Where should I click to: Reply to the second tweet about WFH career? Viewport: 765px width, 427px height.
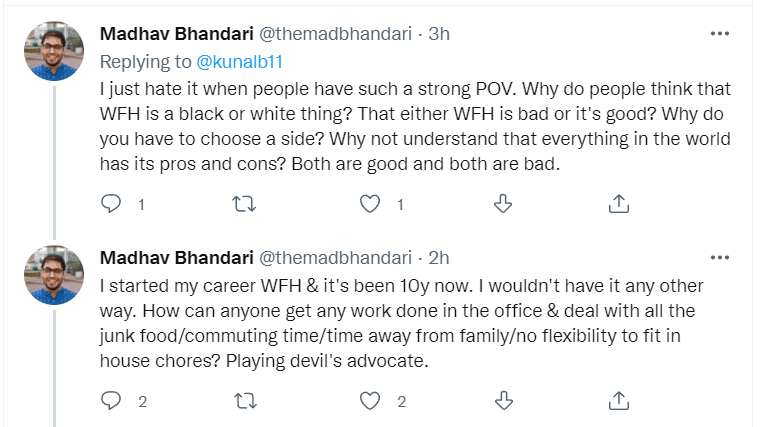point(111,401)
